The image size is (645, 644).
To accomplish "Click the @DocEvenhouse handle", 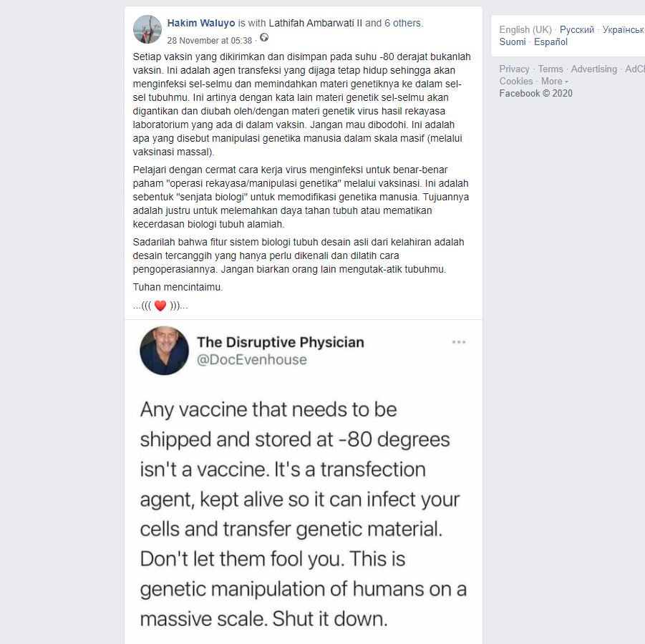I will [x=252, y=359].
